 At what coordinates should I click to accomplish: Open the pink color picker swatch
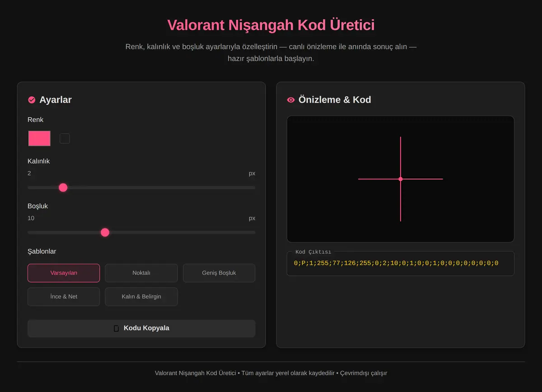pos(39,139)
